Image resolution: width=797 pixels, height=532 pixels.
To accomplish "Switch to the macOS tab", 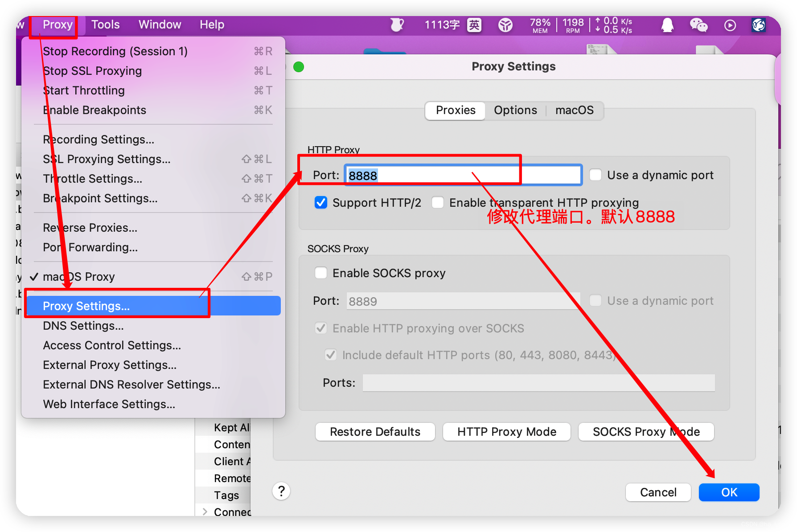I will click(574, 110).
